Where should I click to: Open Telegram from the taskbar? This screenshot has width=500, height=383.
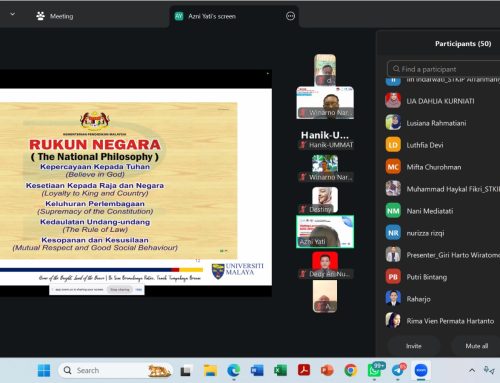point(398,370)
